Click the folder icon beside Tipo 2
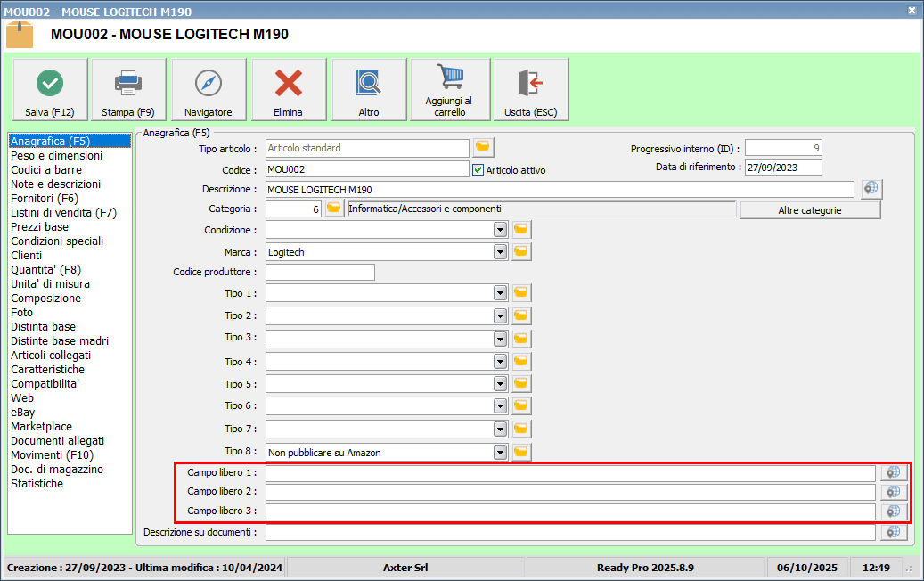This screenshot has width=924, height=581. [x=521, y=315]
